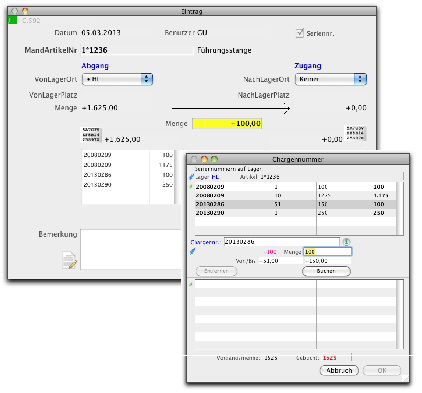The height and width of the screenshot is (393, 422).
Task: Select row 20130286 in Chargennummer list
Action: (x=295, y=204)
